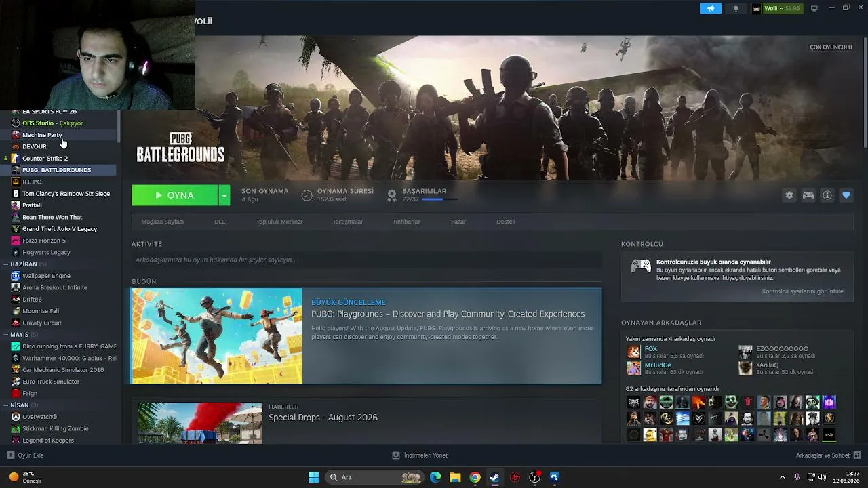Open the Destek tab
The width and height of the screenshot is (868, 488).
(x=506, y=222)
